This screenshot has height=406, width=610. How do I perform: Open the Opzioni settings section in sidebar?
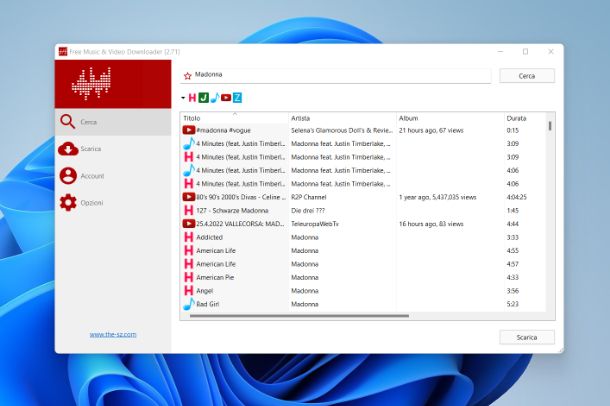(x=113, y=203)
